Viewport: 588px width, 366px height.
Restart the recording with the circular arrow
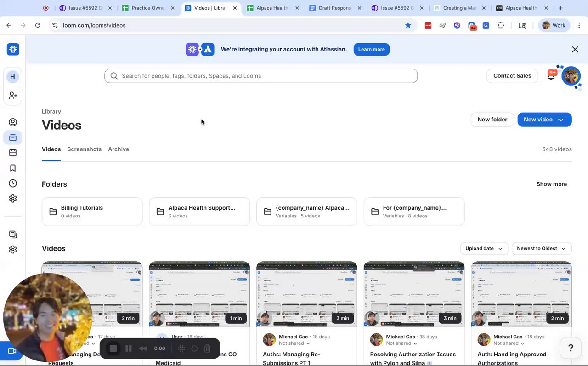click(194, 349)
